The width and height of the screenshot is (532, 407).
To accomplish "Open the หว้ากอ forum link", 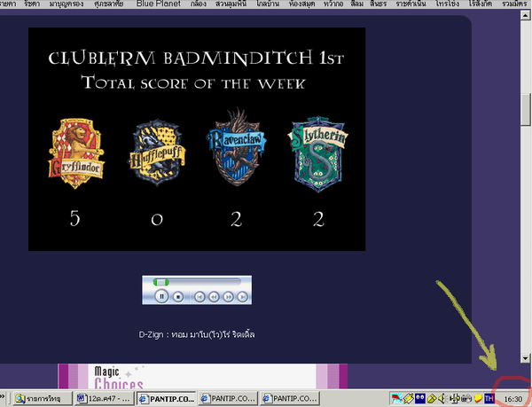I will (332, 4).
